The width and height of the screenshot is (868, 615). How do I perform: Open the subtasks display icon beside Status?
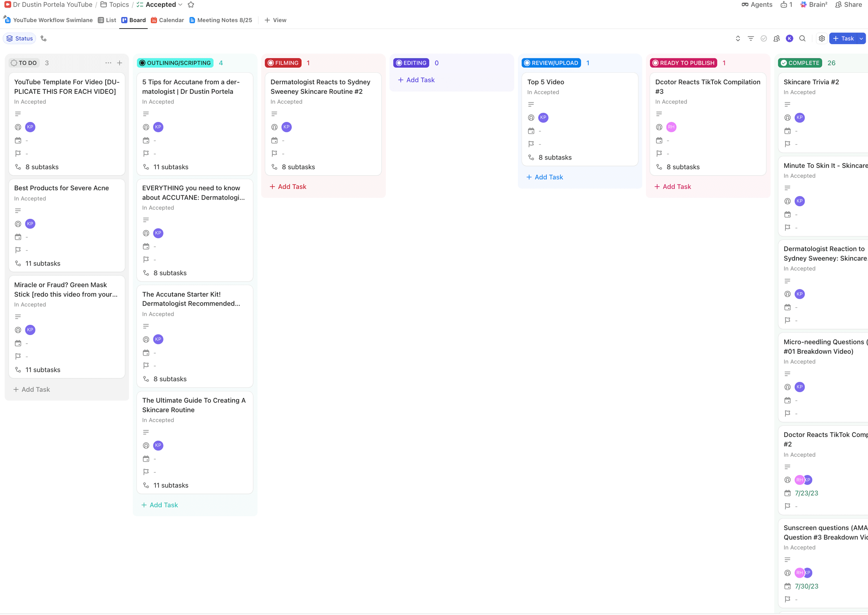click(x=43, y=39)
